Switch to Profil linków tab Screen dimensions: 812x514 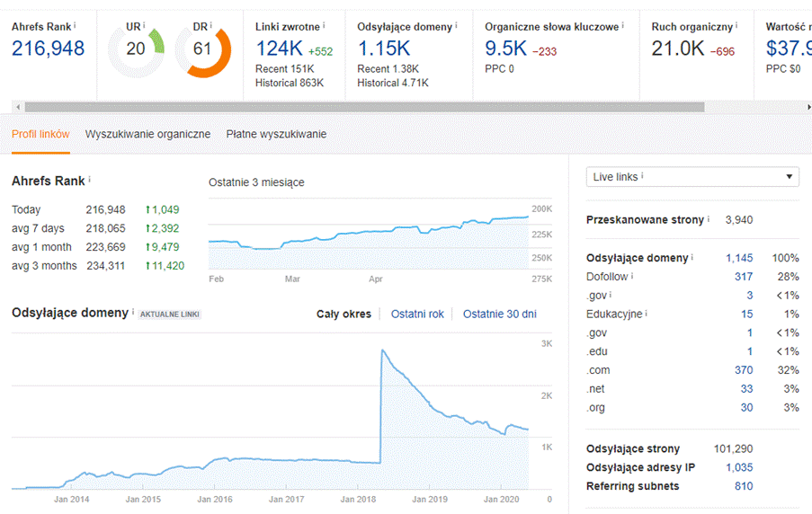(x=40, y=134)
